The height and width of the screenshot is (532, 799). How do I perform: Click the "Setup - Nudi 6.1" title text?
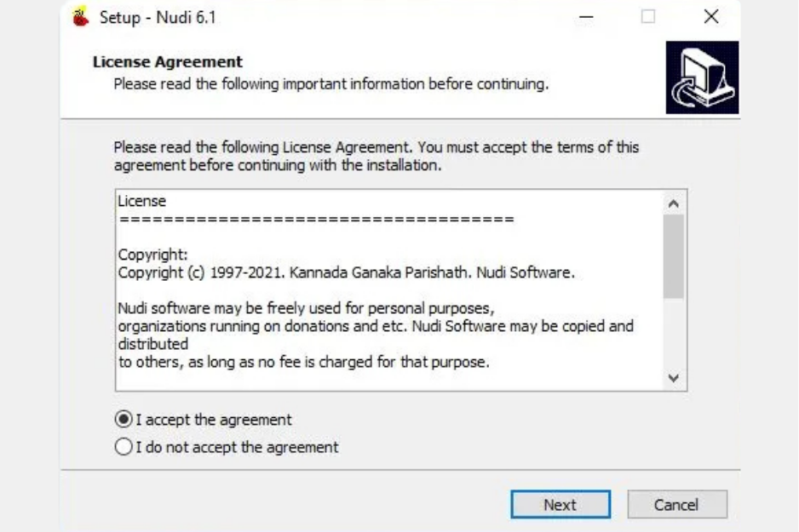click(x=158, y=17)
